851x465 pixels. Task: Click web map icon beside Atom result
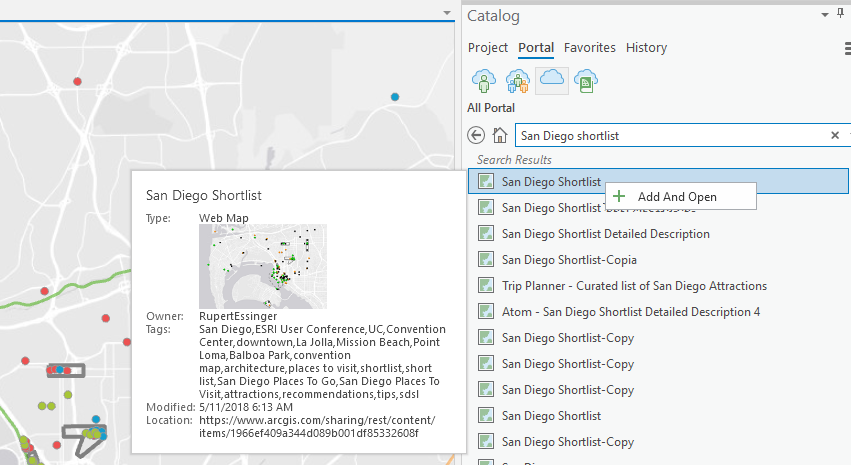point(486,311)
